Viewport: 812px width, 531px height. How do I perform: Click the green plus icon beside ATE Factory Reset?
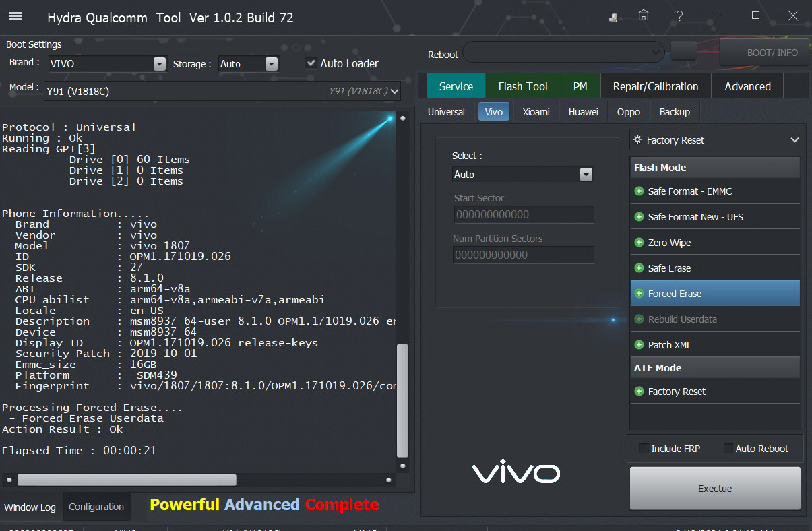pos(639,392)
